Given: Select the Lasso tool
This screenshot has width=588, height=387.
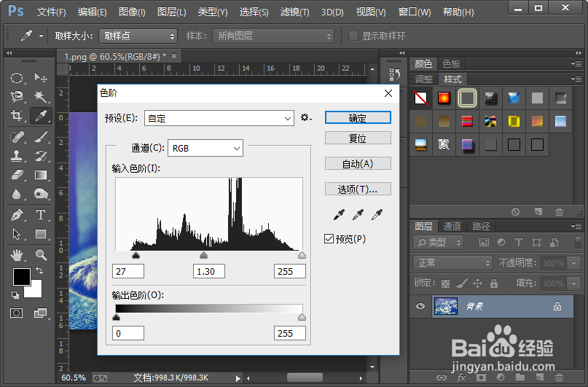Looking at the screenshot, I should coord(17,96).
